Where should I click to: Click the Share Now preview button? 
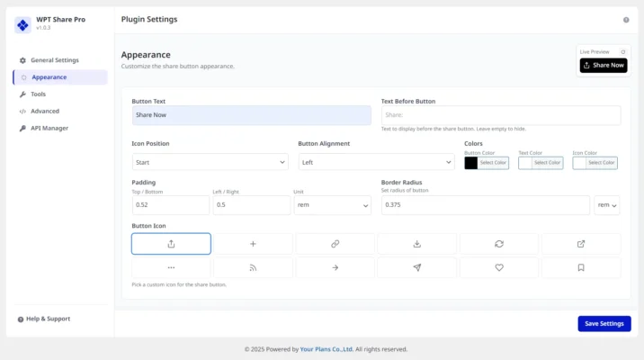click(x=604, y=66)
